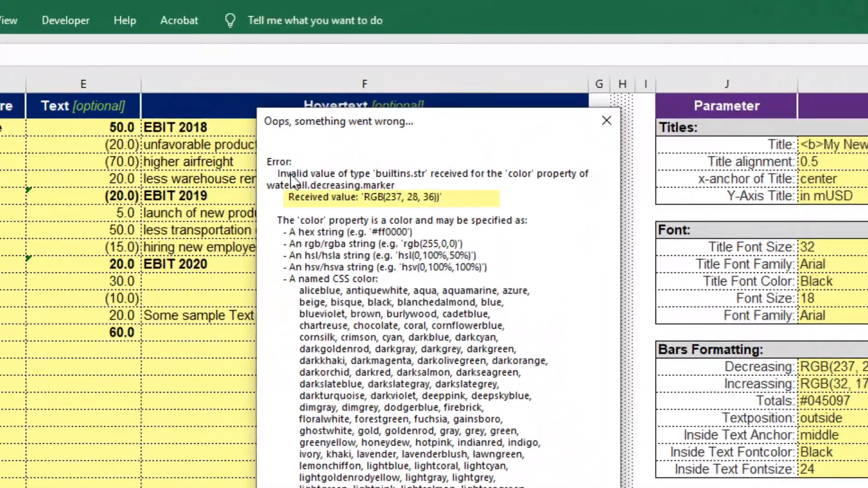Dismiss the 'Oops, something went wrong' dialog

[x=606, y=121]
